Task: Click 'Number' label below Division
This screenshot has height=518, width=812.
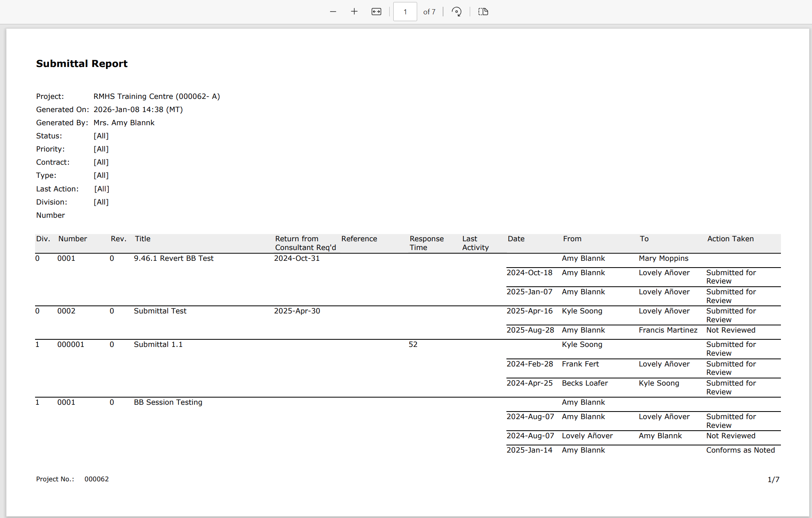Action: coord(50,215)
